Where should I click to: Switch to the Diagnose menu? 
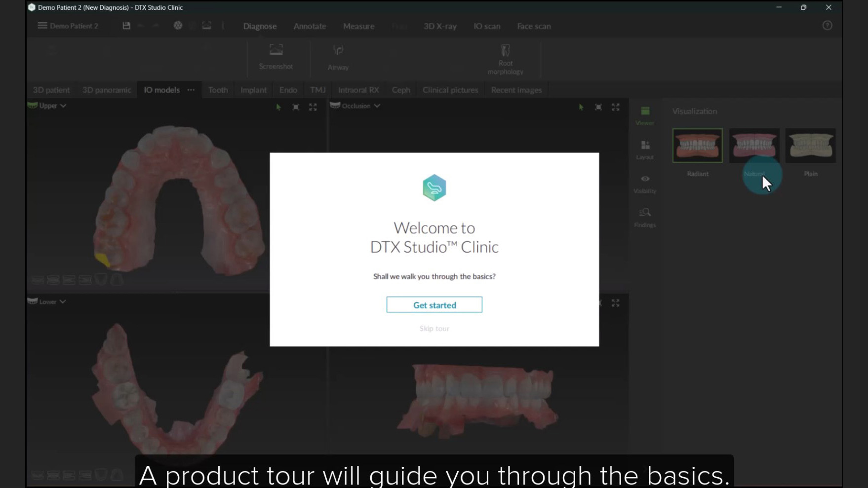point(260,26)
